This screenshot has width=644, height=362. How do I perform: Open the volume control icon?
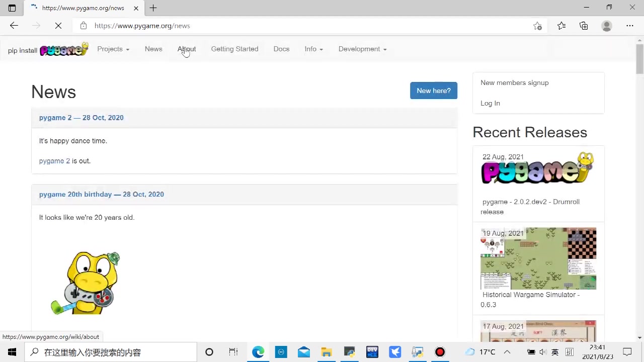(x=543, y=352)
